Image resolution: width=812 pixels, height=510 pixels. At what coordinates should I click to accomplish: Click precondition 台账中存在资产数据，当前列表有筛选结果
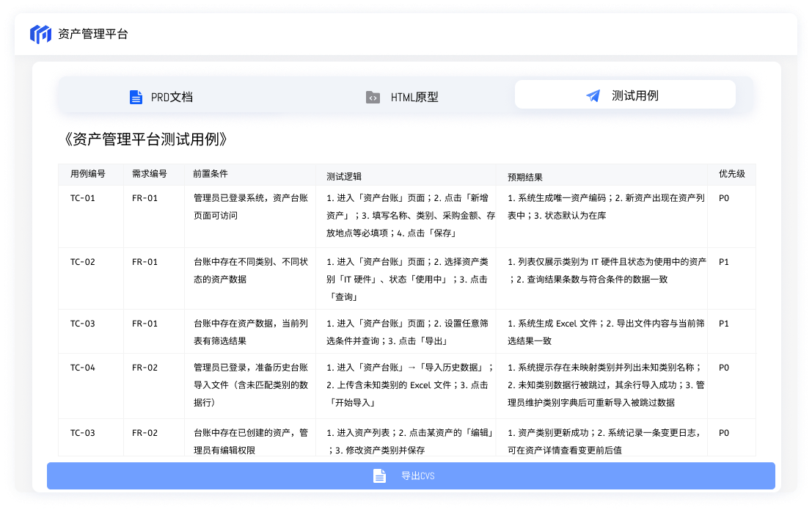[x=251, y=332]
